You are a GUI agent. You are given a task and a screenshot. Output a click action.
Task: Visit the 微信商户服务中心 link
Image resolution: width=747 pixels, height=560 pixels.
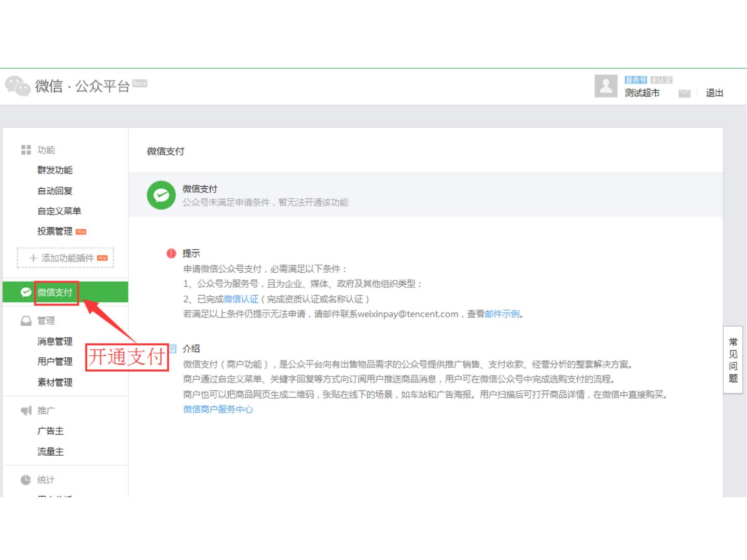click(x=218, y=410)
